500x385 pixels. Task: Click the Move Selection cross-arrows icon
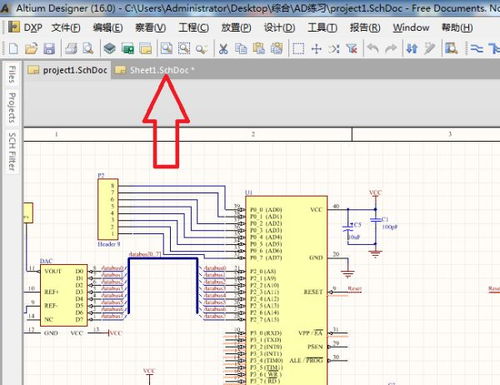[x=316, y=49]
